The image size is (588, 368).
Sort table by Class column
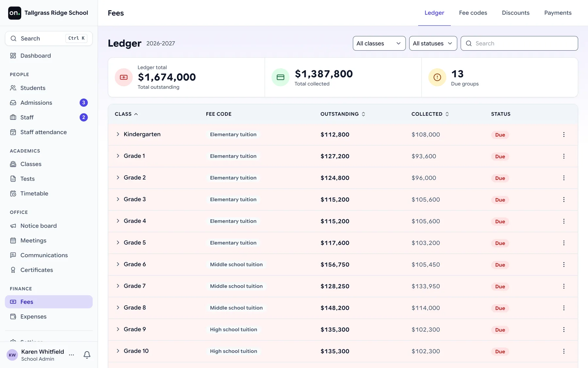coord(126,114)
